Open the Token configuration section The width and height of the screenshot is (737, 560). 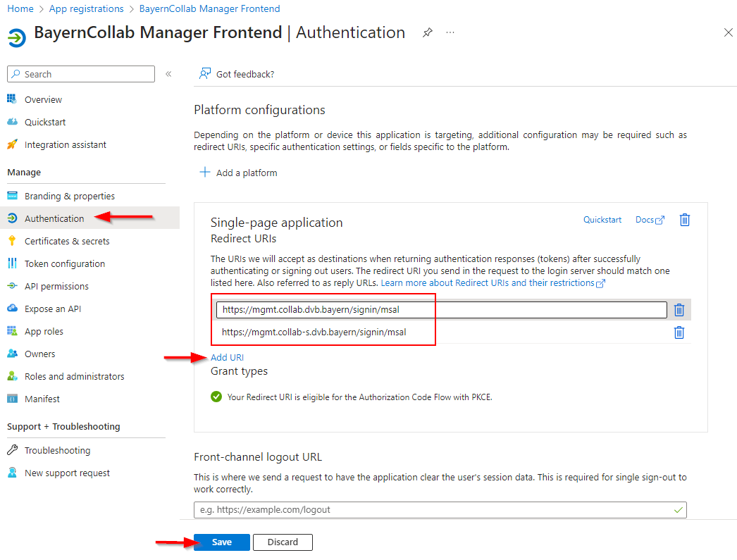[64, 263]
